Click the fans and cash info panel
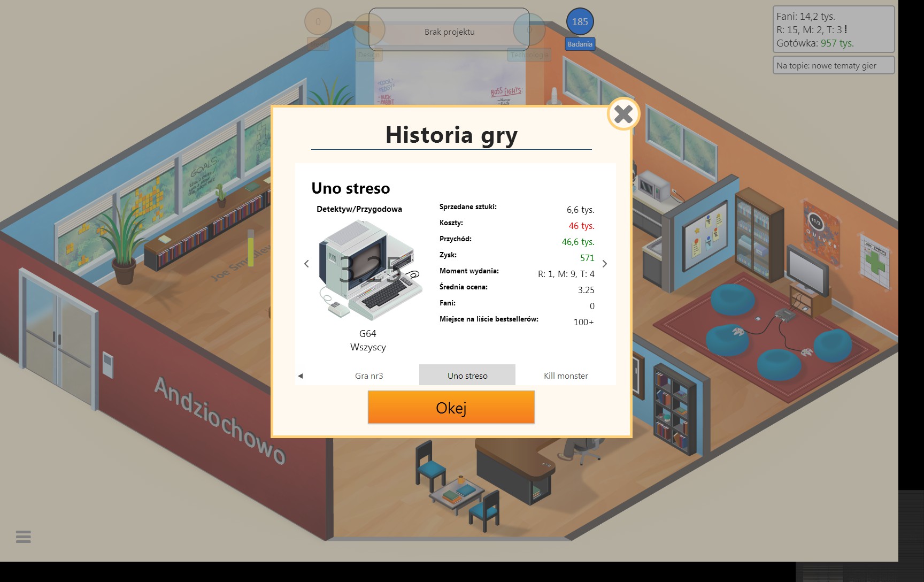 833,29
